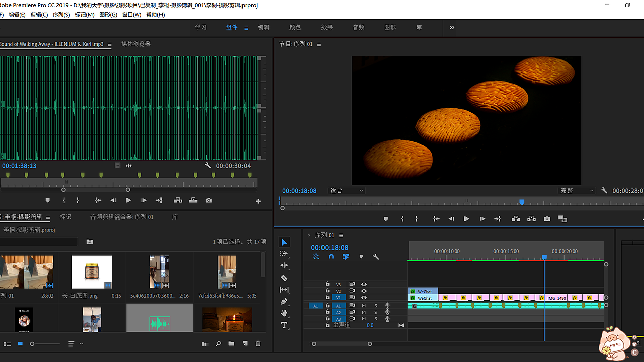Open the 剪辑(C) menu
This screenshot has width=644, height=362.
point(39,15)
